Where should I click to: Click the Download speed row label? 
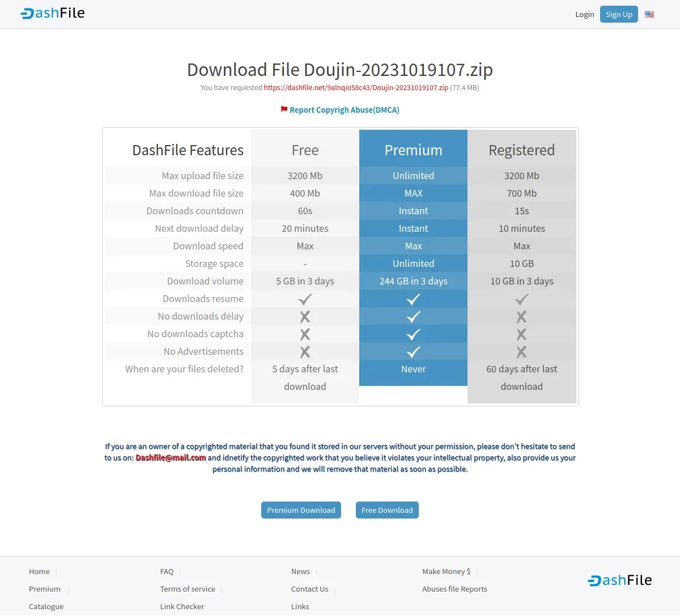tap(208, 246)
